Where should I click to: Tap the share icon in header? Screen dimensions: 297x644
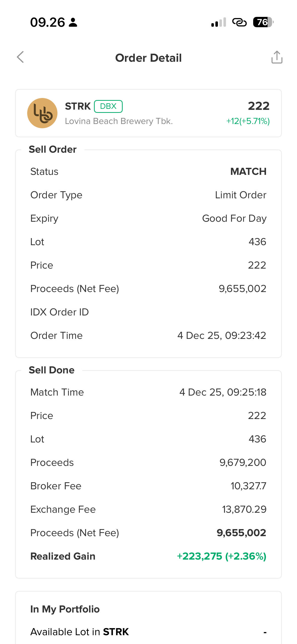[277, 57]
